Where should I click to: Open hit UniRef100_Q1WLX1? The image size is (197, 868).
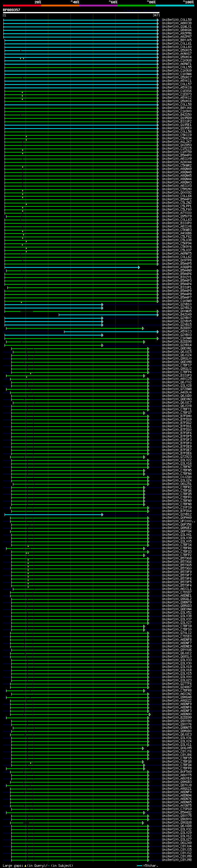point(176,26)
